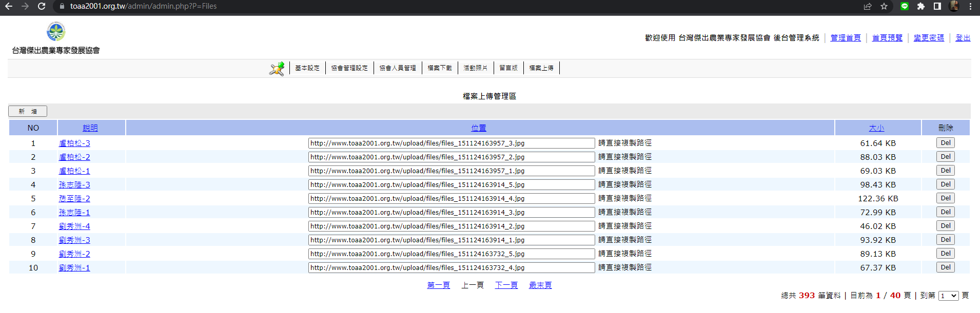Open the 檔案下載 menu item
The height and width of the screenshot is (313, 980).
coord(440,68)
